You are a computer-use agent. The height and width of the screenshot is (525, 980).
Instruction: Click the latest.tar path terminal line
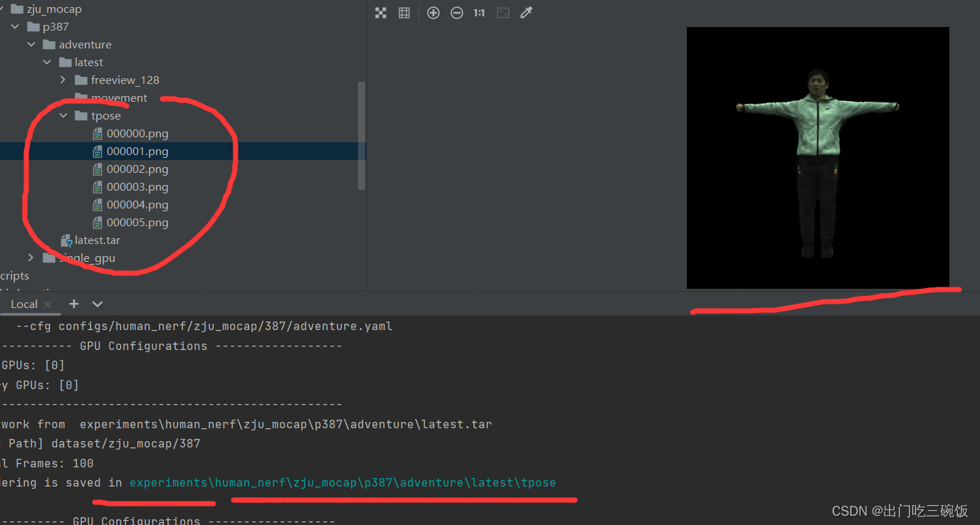point(246,425)
